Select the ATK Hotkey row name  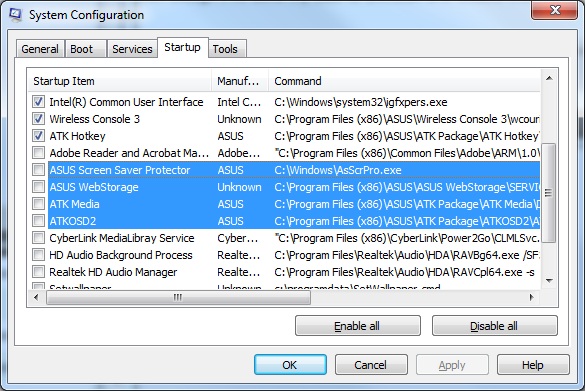coord(77,136)
